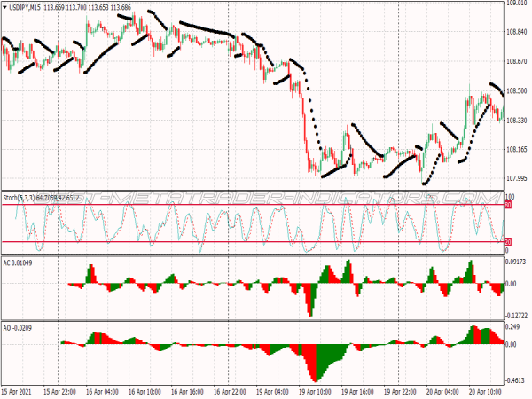Viewport: 532px width, 399px height.
Task: Click the 16 Apr 16:00 time label
Action: click(185, 391)
